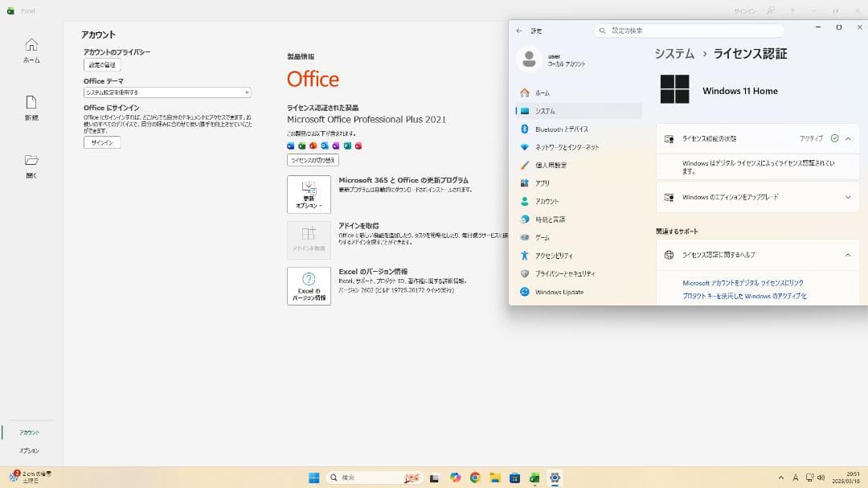Click the active license status checkmark

(x=834, y=137)
